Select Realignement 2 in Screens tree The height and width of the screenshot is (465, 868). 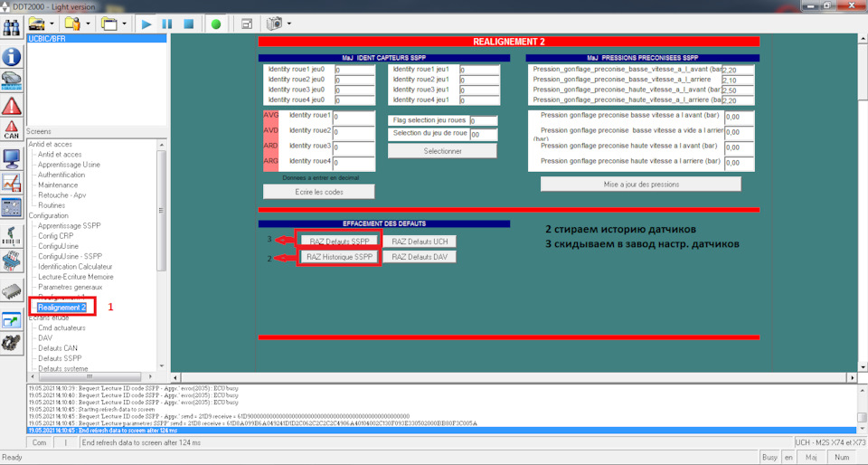click(62, 308)
